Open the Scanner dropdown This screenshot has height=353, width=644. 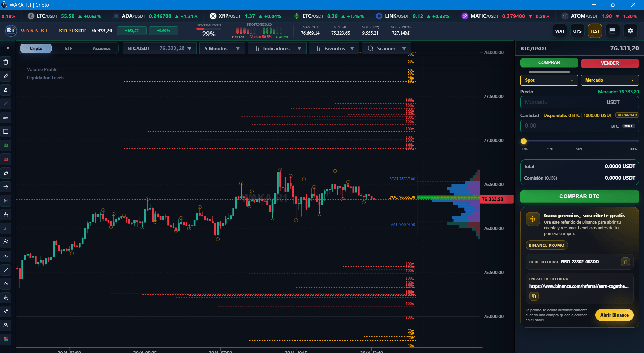pyautogui.click(x=386, y=48)
